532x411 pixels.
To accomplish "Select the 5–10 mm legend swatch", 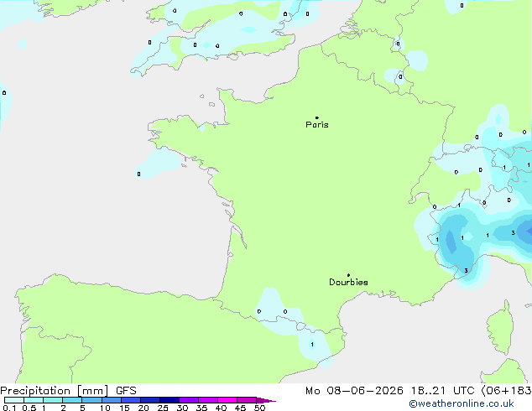I will pos(91,400).
